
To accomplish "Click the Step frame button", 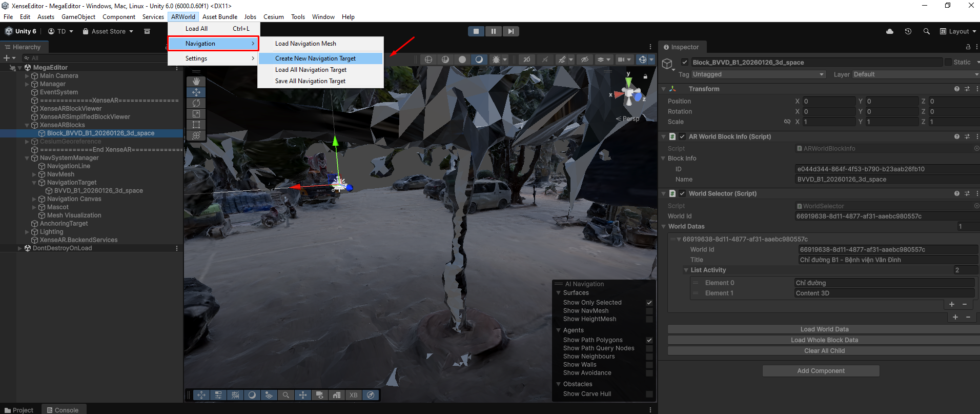I will coord(511,31).
